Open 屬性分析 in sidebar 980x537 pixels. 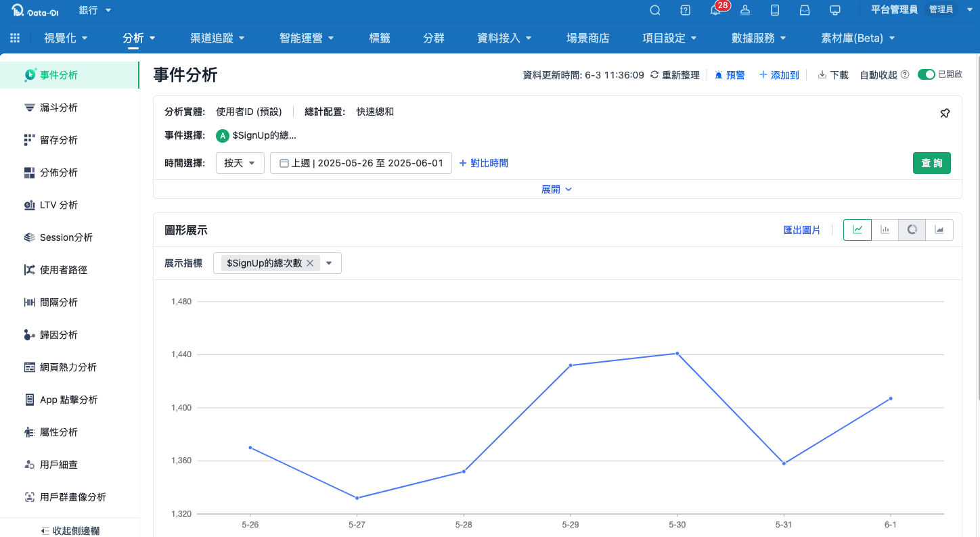70,432
